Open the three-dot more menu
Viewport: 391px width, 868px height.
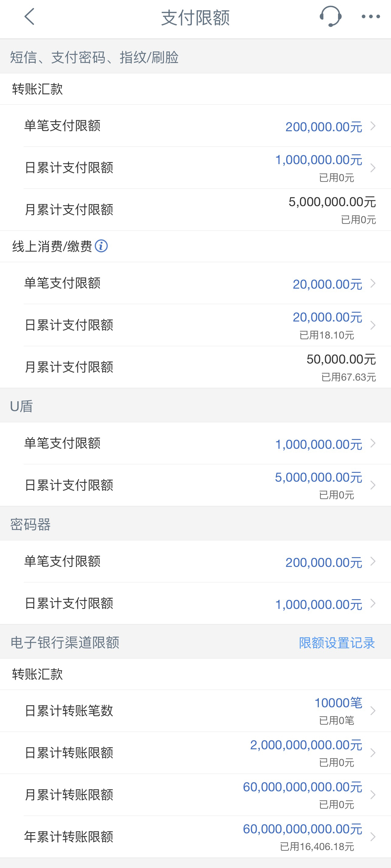click(x=371, y=16)
